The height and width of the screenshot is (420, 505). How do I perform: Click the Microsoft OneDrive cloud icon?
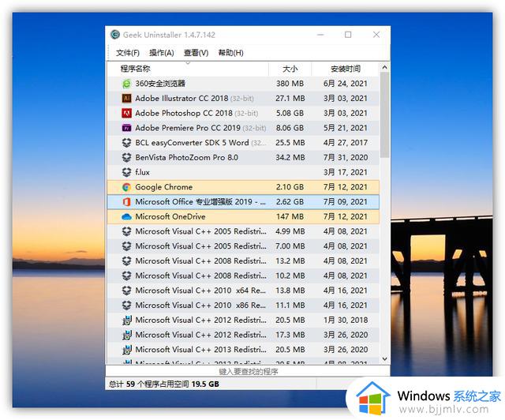[x=126, y=216]
